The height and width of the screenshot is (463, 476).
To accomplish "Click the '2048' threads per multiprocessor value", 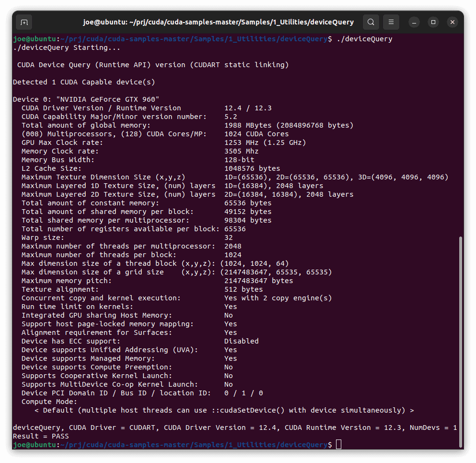I will click(233, 246).
